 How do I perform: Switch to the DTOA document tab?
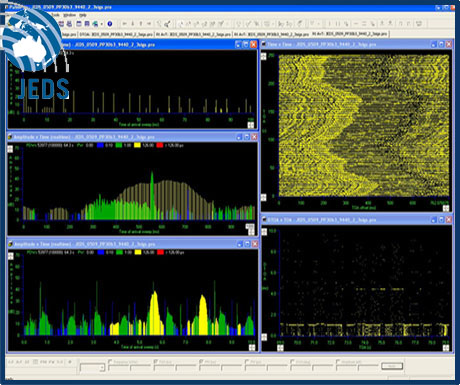pos(116,34)
